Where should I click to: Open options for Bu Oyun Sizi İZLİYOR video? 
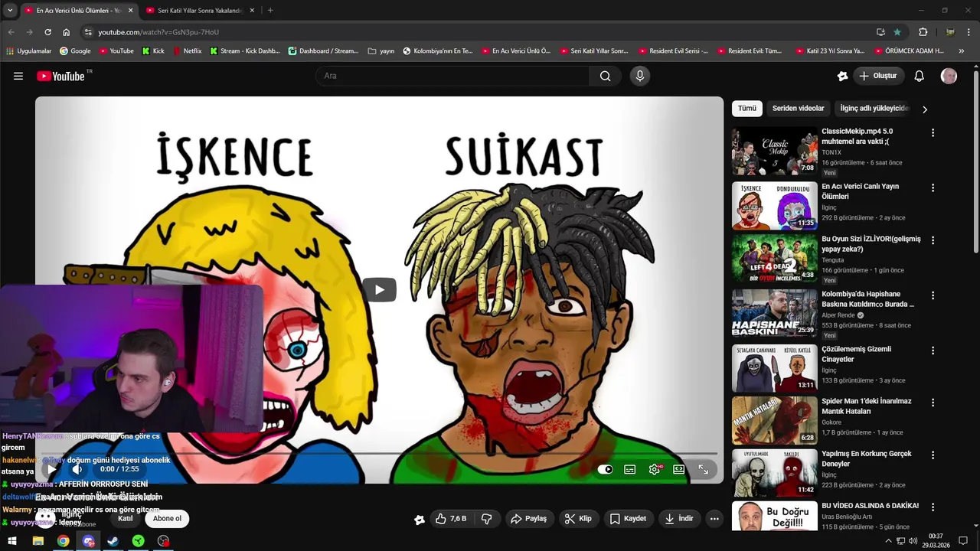pos(933,240)
